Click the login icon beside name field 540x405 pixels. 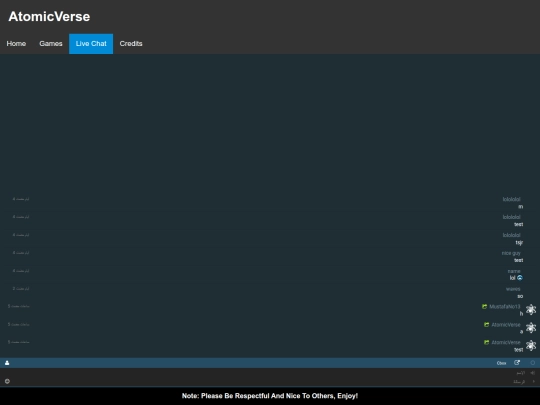(x=533, y=373)
